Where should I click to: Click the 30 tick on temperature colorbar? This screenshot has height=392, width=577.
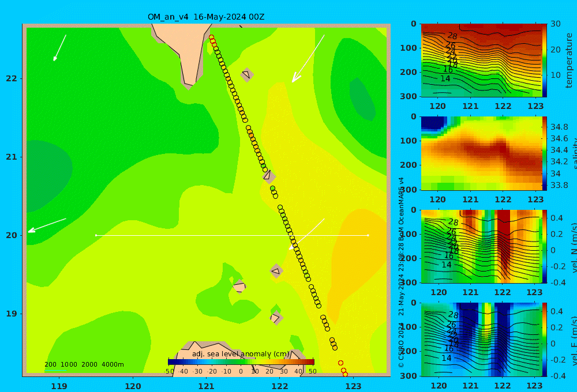(x=556, y=24)
